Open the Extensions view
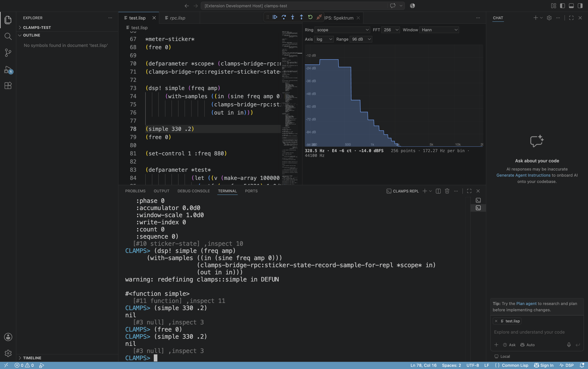The image size is (588, 369). (x=8, y=86)
